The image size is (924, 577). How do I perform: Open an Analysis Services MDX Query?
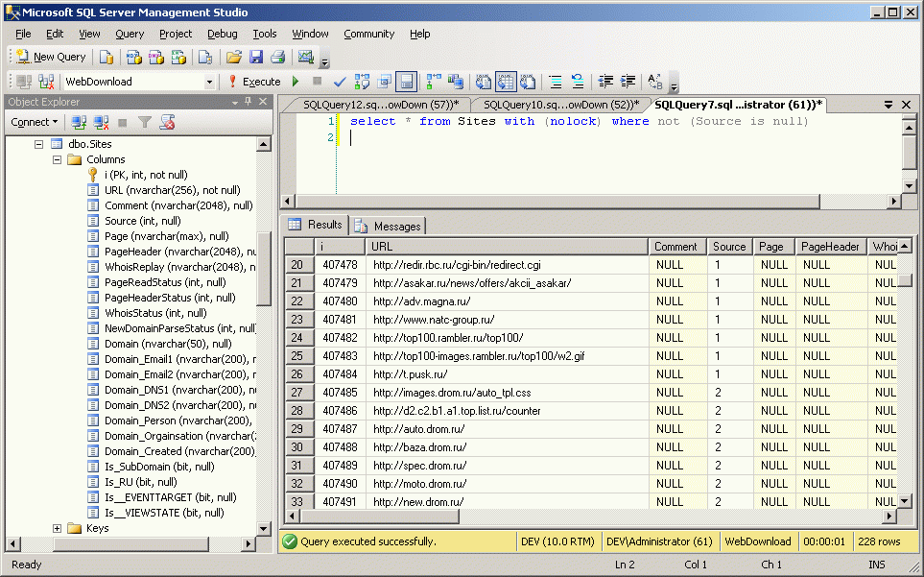click(133, 57)
